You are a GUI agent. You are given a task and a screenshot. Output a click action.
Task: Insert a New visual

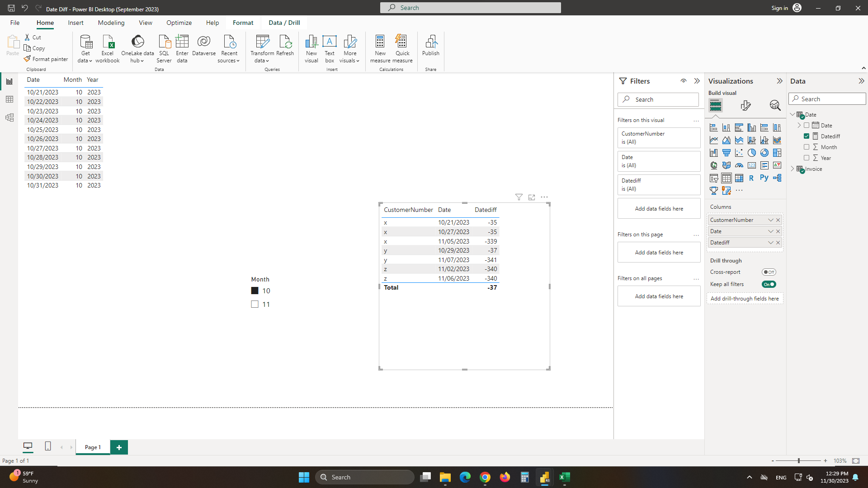311,49
